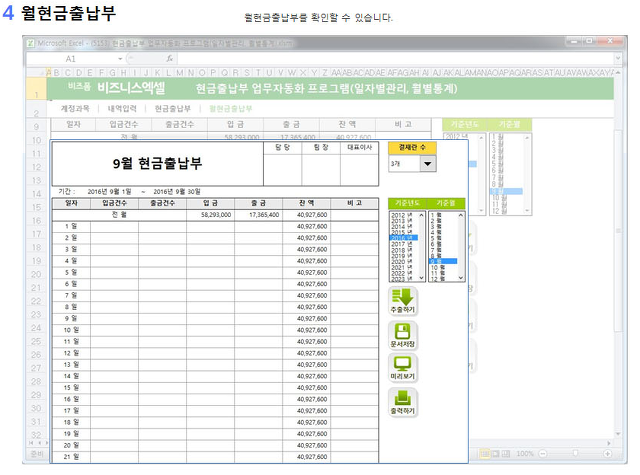Open the 내역입력 tab

122,108
